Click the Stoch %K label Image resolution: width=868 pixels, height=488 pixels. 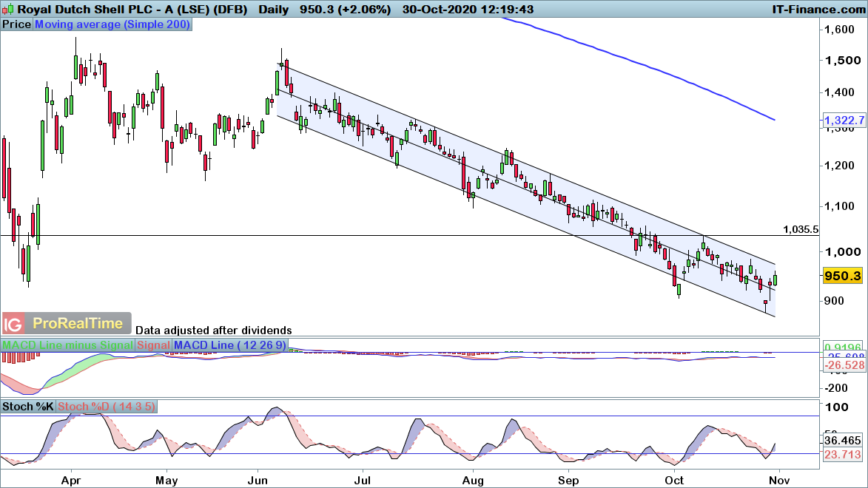pos(27,407)
